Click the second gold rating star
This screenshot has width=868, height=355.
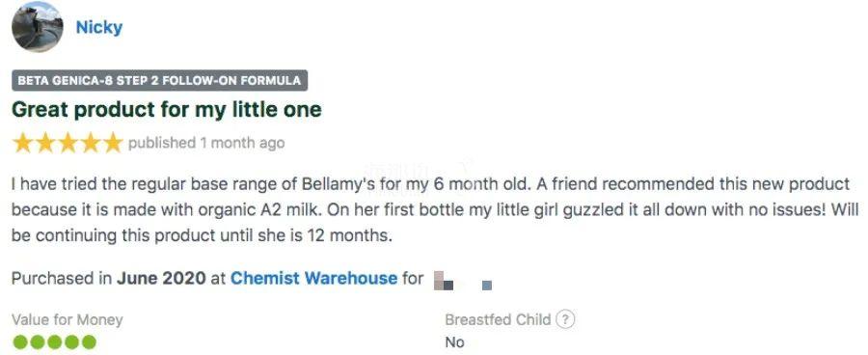(45, 143)
